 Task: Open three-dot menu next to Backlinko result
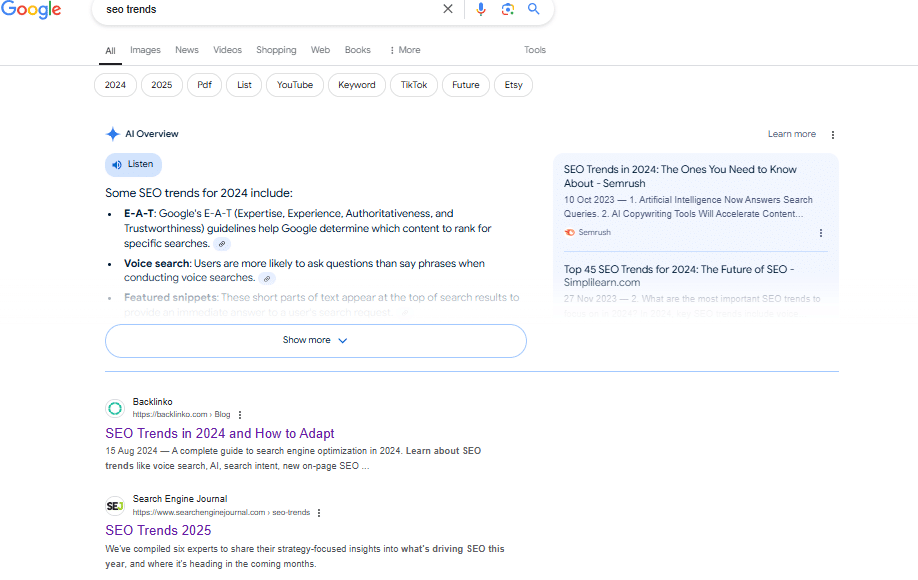pos(240,415)
